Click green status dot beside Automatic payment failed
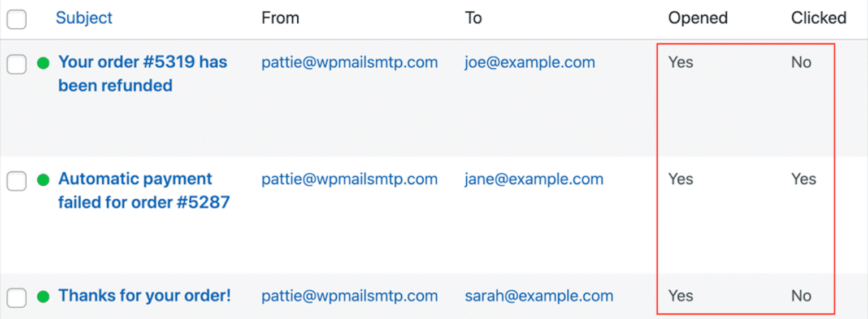Viewport: 868px width, 319px height. click(x=43, y=180)
